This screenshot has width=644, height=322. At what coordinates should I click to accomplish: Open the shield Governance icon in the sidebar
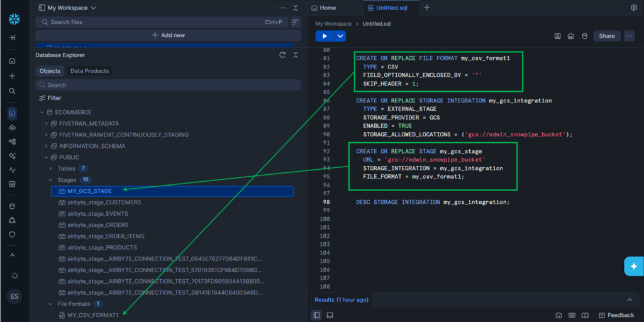click(13, 235)
